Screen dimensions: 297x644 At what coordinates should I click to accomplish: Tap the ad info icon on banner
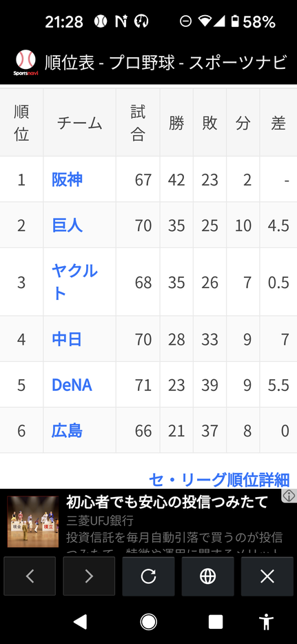coord(289,496)
